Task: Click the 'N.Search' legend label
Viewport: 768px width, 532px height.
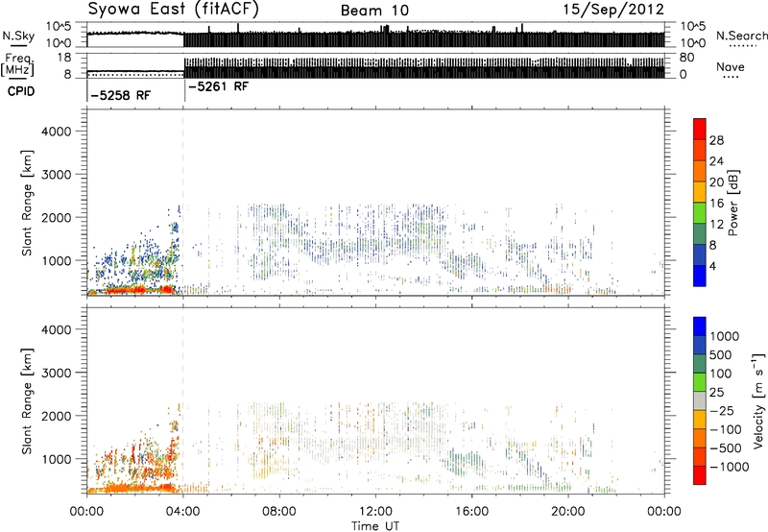Action: point(741,36)
